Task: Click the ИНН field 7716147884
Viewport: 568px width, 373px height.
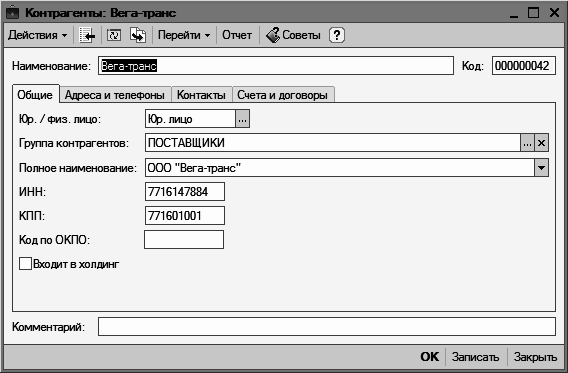Action: pyautogui.click(x=185, y=192)
